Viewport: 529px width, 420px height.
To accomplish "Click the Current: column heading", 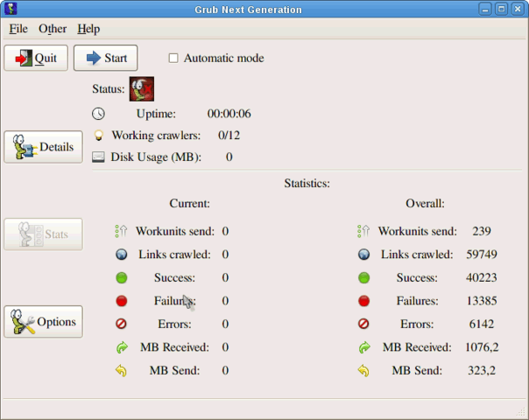I will coord(189,204).
